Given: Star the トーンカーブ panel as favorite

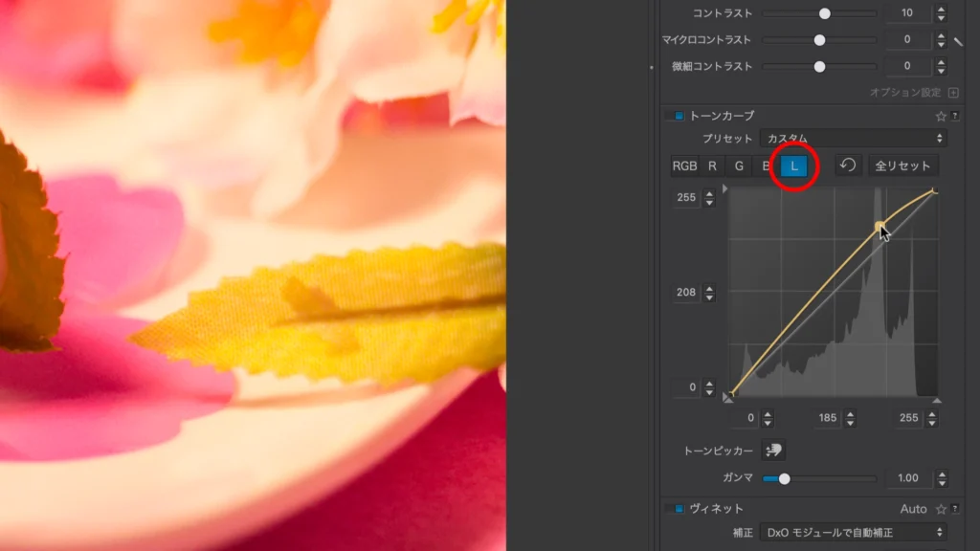Looking at the screenshot, I should tap(940, 116).
